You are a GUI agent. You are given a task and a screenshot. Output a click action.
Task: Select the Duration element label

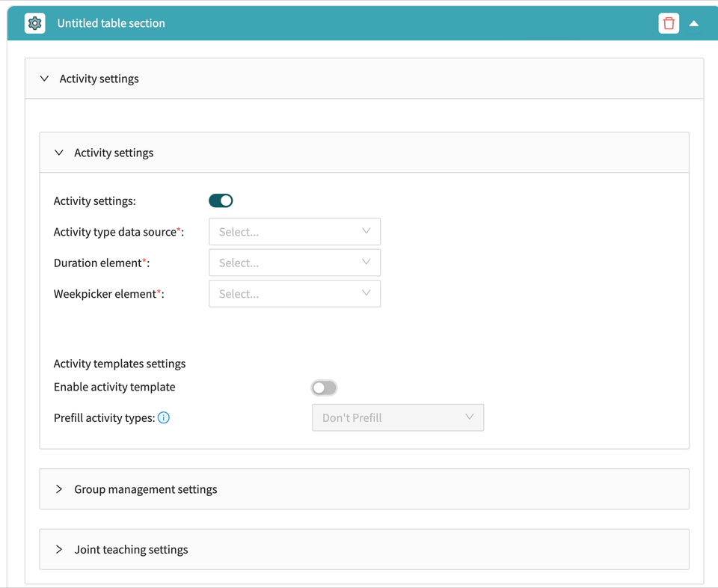(x=102, y=263)
